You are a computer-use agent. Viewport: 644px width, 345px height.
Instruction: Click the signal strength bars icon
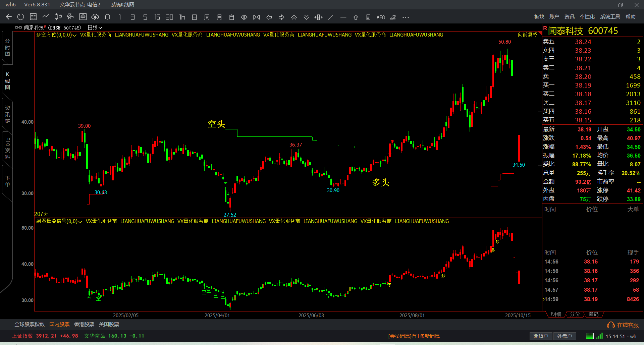pyautogui.click(x=599, y=336)
